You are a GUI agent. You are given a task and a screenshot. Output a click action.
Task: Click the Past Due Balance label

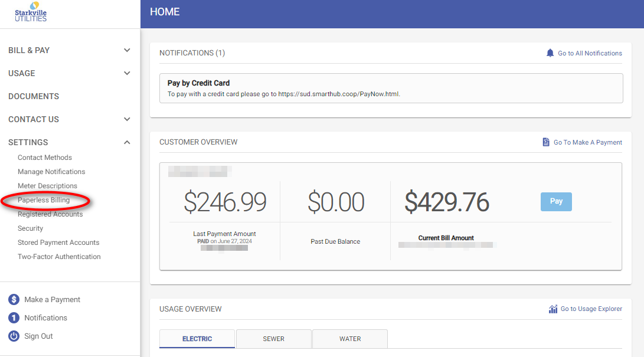click(x=335, y=242)
